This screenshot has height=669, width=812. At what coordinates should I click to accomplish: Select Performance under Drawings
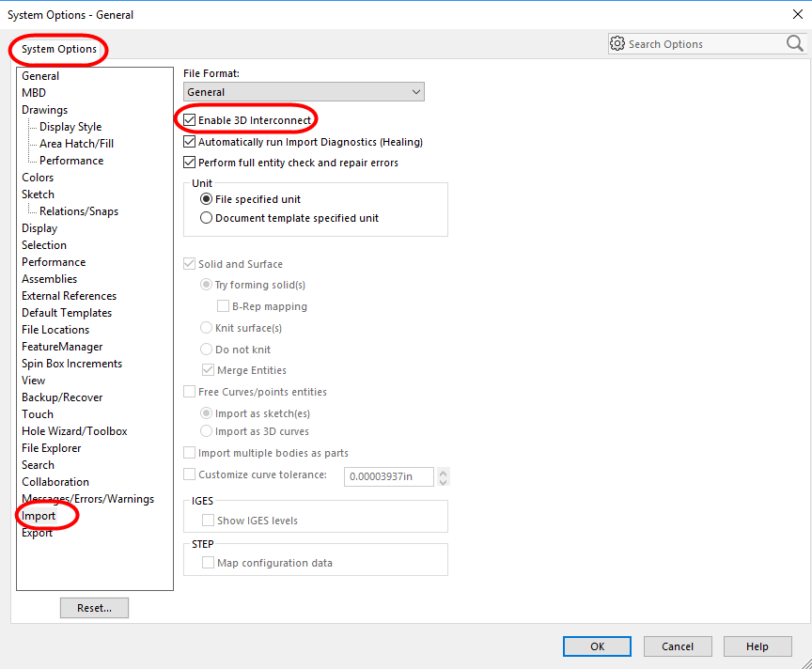[71, 161]
